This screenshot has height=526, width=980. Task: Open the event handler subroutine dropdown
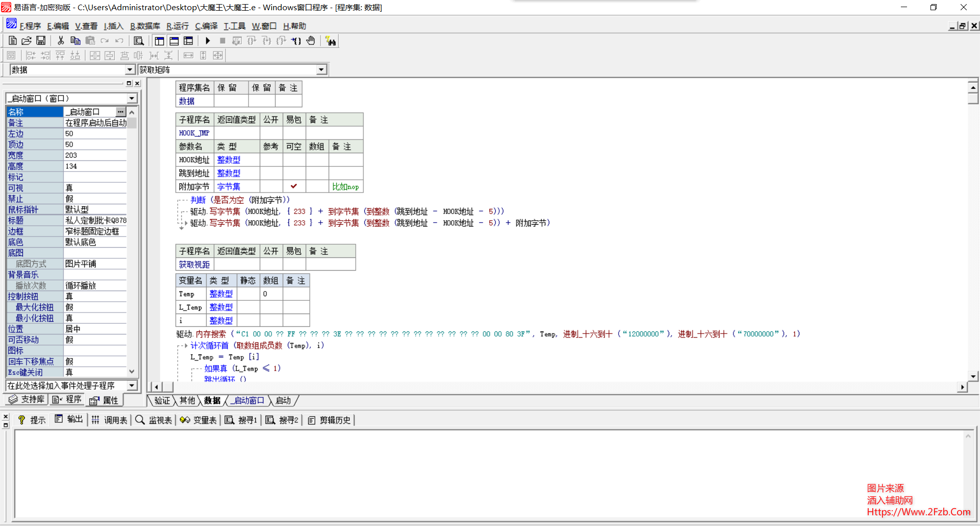[132, 386]
